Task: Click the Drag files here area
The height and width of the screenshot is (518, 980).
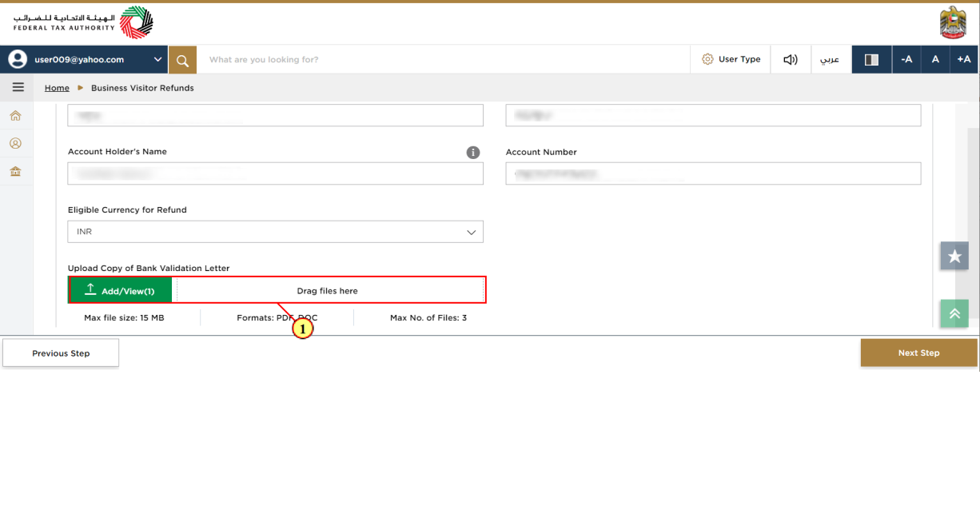Action: (x=328, y=291)
